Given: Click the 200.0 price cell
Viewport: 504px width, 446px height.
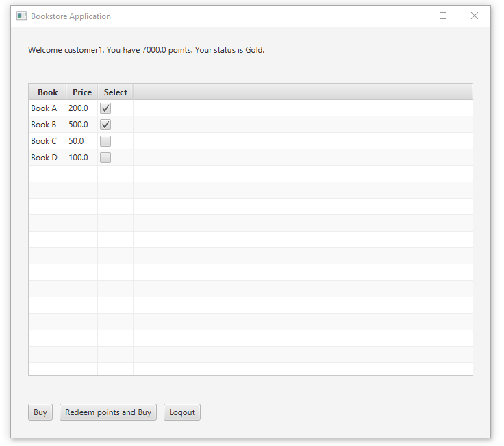Looking at the screenshot, I should tap(82, 108).
